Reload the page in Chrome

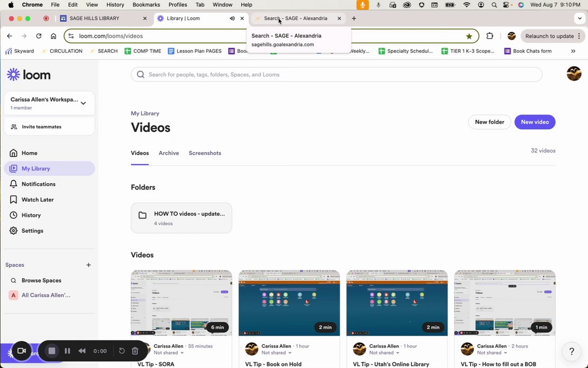point(39,36)
